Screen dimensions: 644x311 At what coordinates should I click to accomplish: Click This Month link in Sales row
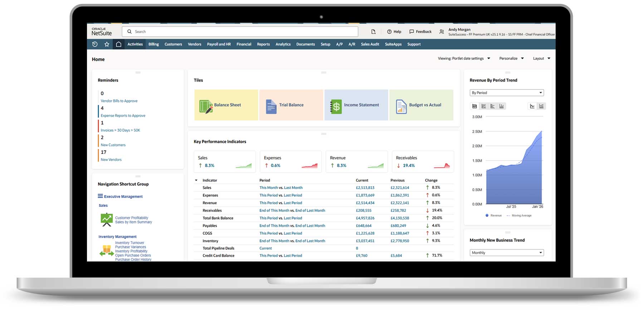[269, 188]
